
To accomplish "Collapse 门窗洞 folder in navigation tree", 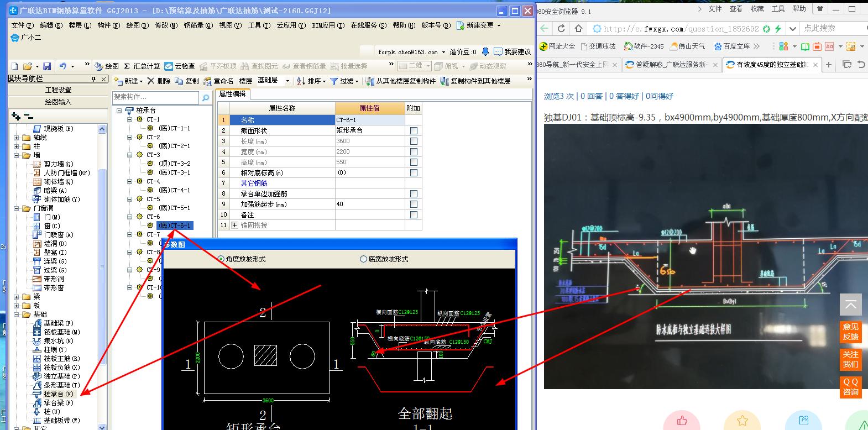I will (17, 208).
